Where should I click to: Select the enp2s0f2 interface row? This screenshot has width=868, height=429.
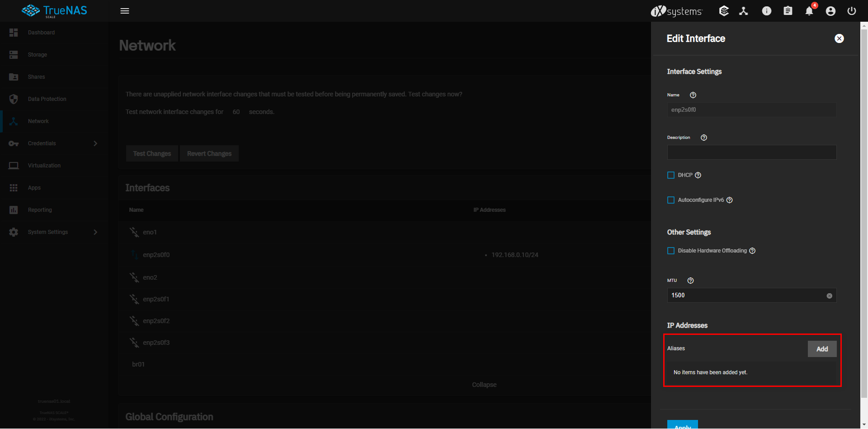[x=384, y=321]
